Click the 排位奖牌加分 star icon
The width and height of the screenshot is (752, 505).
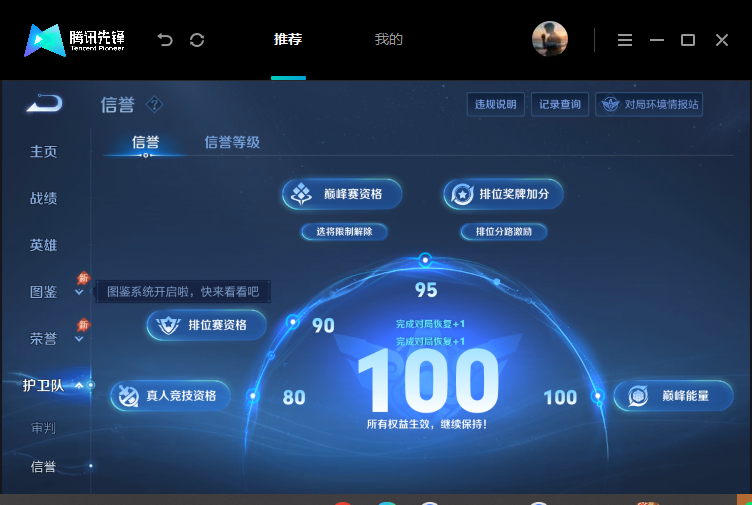click(462, 194)
